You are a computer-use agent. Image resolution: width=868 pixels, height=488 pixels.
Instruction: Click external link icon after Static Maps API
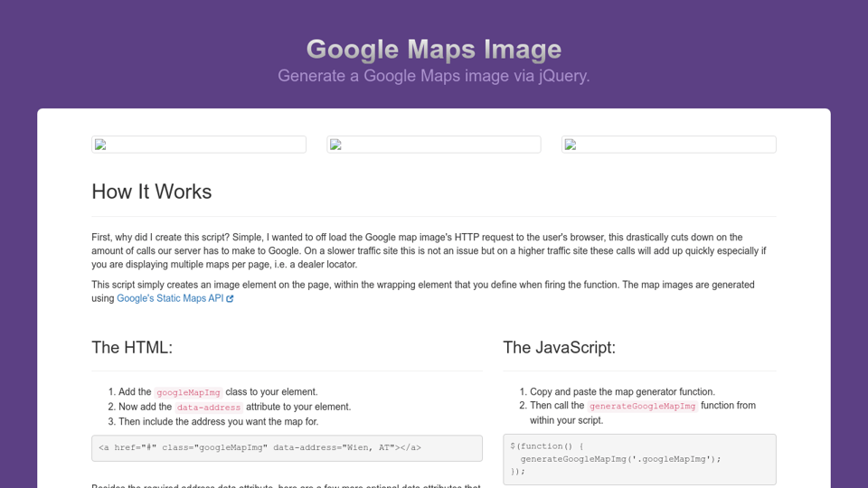pyautogui.click(x=230, y=299)
